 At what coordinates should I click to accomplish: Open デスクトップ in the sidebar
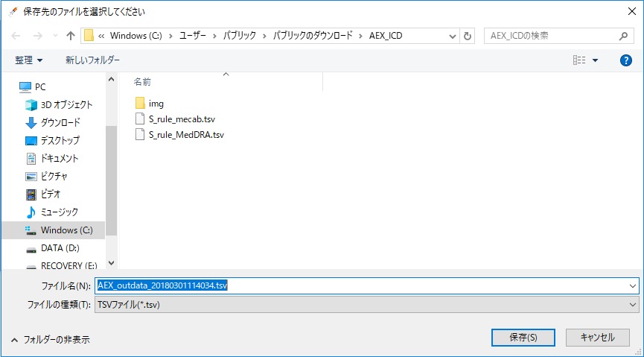60,141
